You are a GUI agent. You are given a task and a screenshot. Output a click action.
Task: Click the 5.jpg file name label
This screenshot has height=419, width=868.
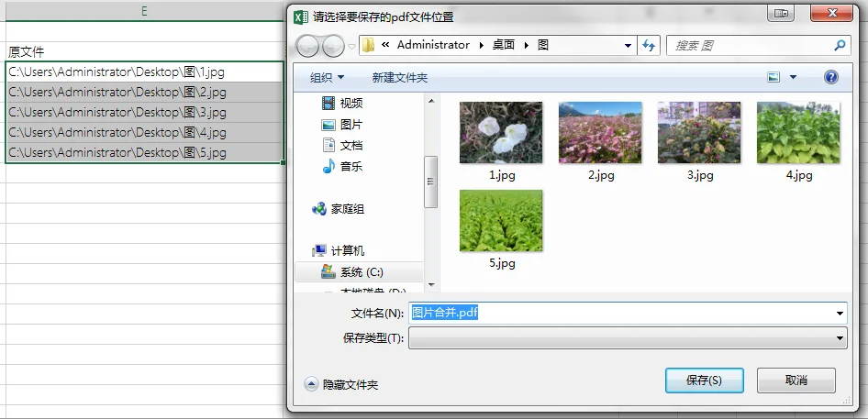click(502, 263)
